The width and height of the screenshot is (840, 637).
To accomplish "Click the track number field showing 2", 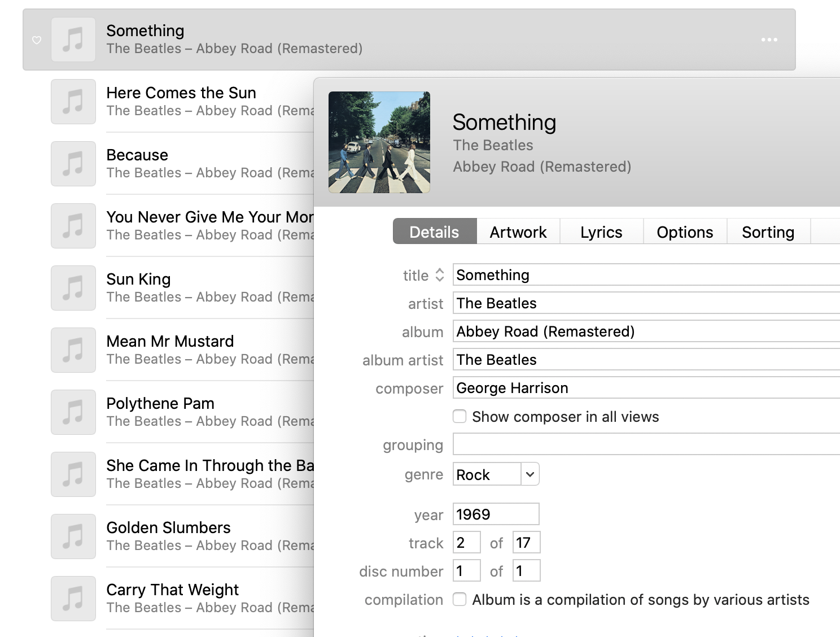I will pos(467,542).
